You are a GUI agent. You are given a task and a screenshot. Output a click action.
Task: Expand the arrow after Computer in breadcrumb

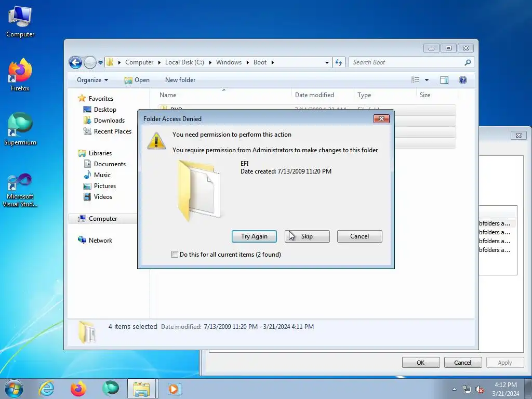[159, 62]
